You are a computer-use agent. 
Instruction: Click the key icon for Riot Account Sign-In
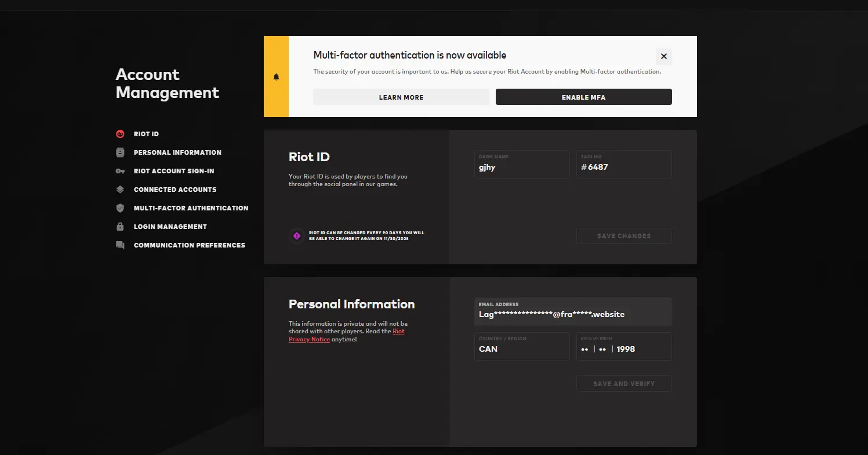120,171
